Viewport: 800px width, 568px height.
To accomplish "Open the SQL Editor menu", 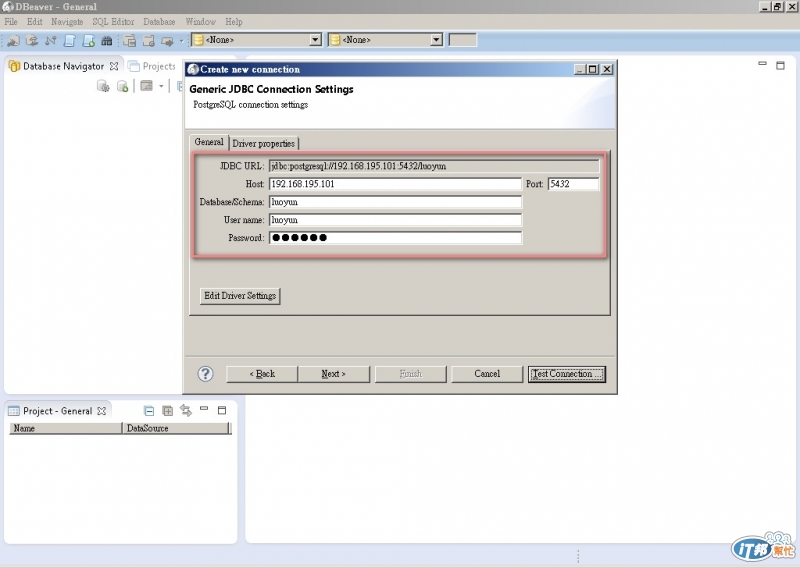I will [x=113, y=22].
